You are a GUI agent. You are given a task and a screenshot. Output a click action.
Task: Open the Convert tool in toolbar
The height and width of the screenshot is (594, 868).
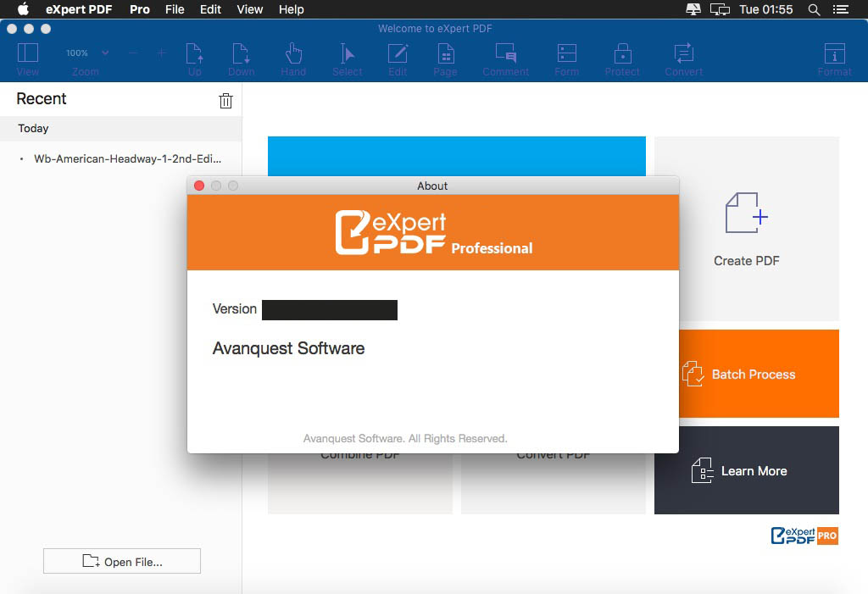[684, 53]
